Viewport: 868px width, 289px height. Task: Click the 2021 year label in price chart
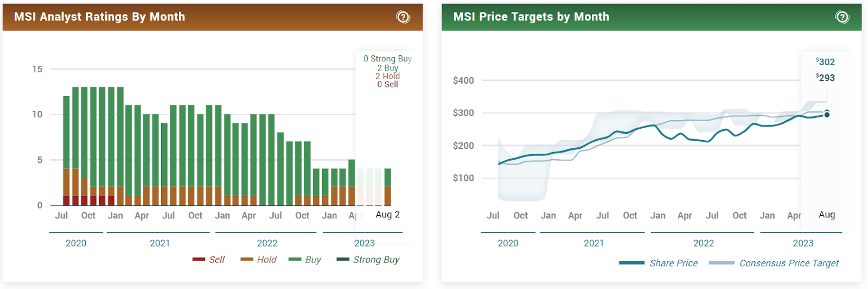pyautogui.click(x=594, y=243)
